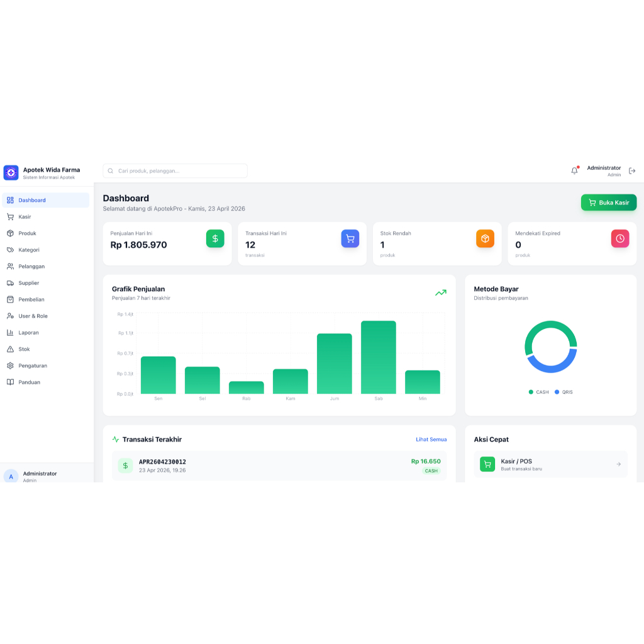Image resolution: width=644 pixels, height=644 pixels.
Task: Click the CASH legend green dot
Action: pyautogui.click(x=531, y=392)
